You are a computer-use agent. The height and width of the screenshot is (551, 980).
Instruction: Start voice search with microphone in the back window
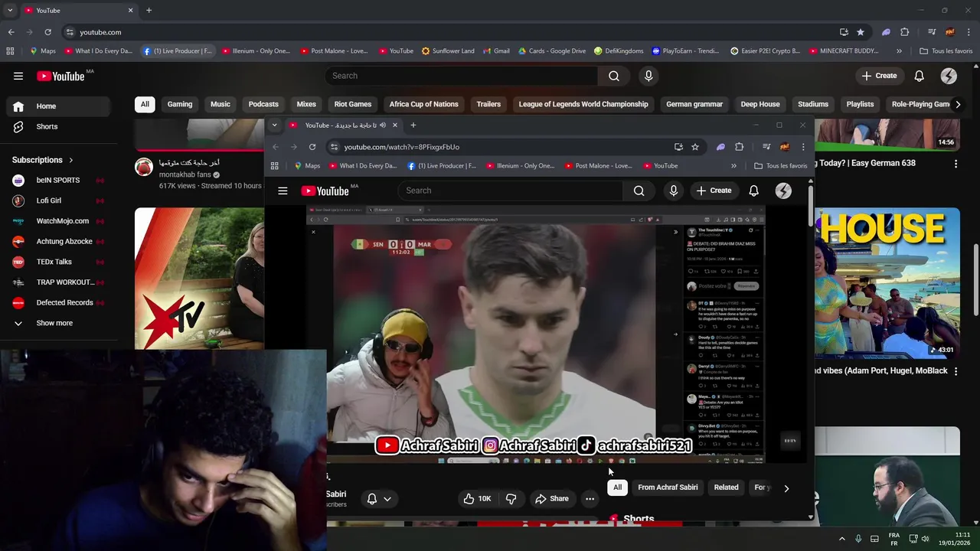[x=648, y=76]
